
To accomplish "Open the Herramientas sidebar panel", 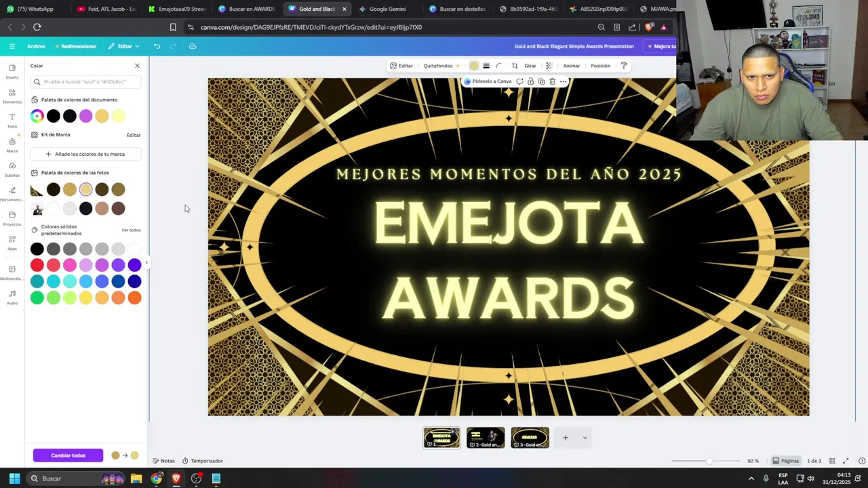I will [12, 194].
